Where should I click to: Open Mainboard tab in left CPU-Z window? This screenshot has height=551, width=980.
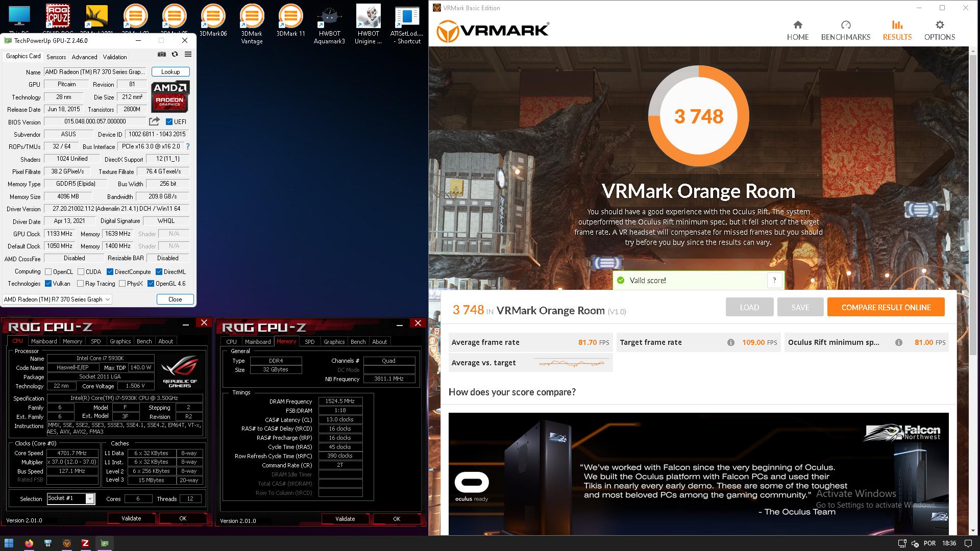(x=44, y=341)
